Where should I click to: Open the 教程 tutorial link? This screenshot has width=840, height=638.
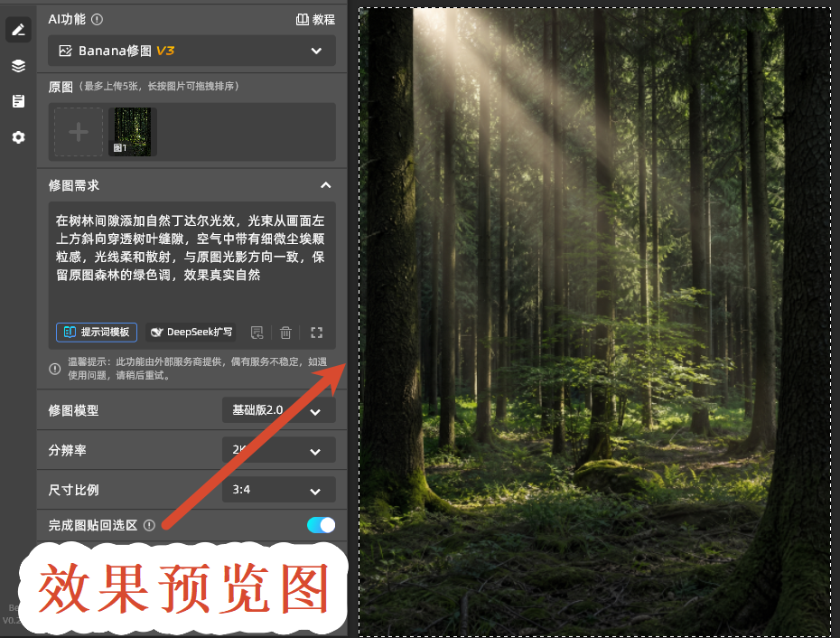click(x=315, y=20)
